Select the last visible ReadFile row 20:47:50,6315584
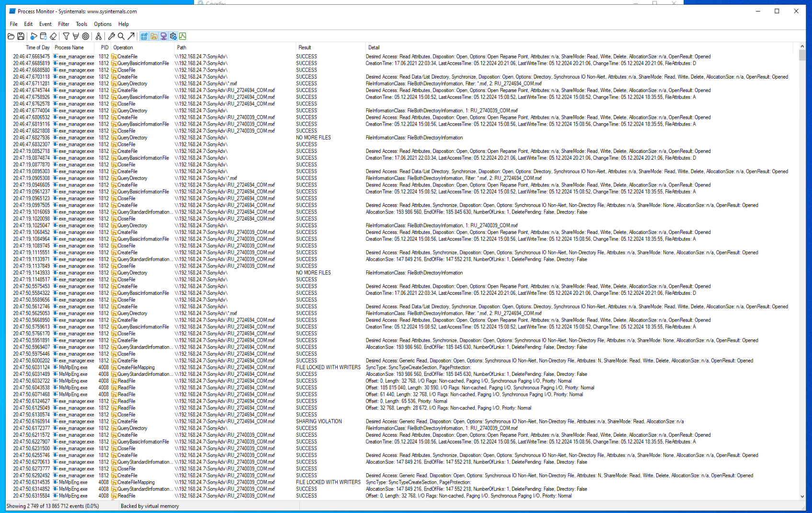This screenshot has width=812, height=513. (402, 496)
